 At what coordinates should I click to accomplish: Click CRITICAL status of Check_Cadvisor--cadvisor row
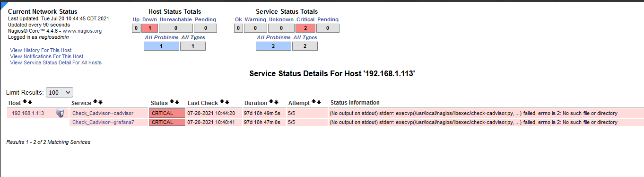(x=167, y=113)
